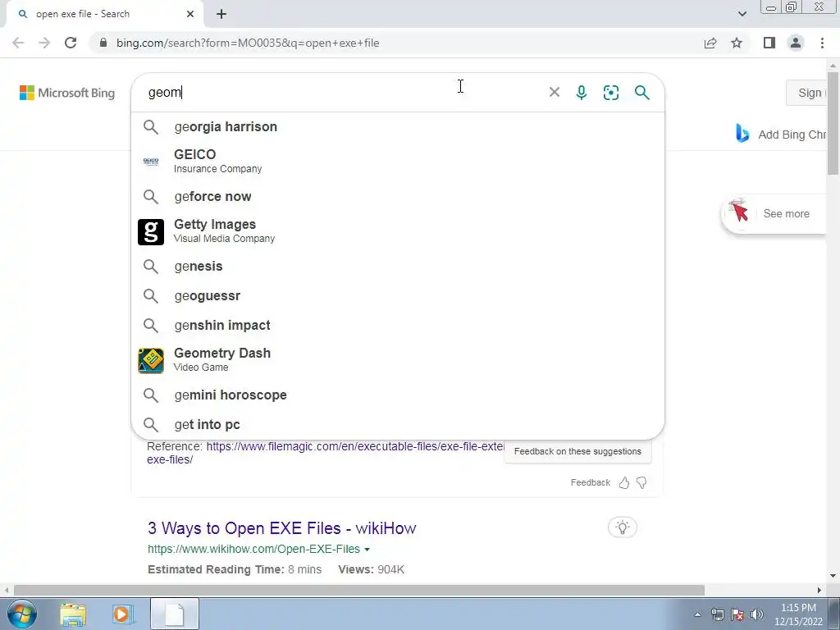840x630 pixels.
Task: Choose 'genshin impact' suggestion
Action: pos(398,325)
